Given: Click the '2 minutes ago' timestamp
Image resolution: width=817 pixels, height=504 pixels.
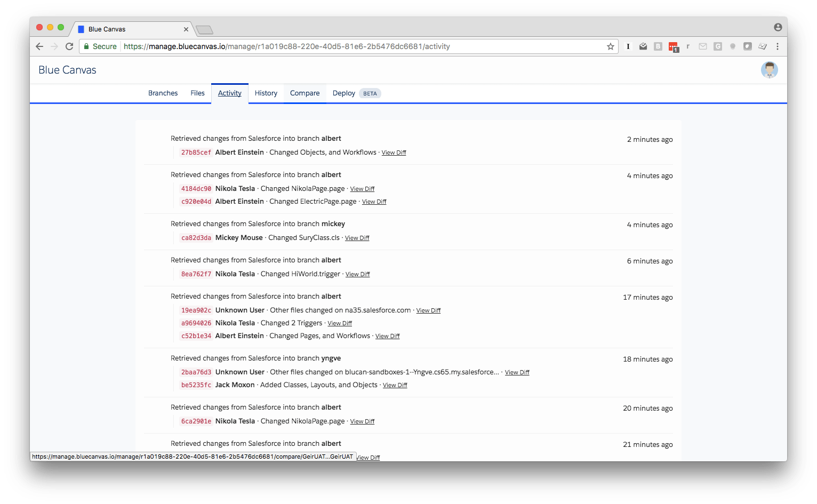Looking at the screenshot, I should coord(650,140).
